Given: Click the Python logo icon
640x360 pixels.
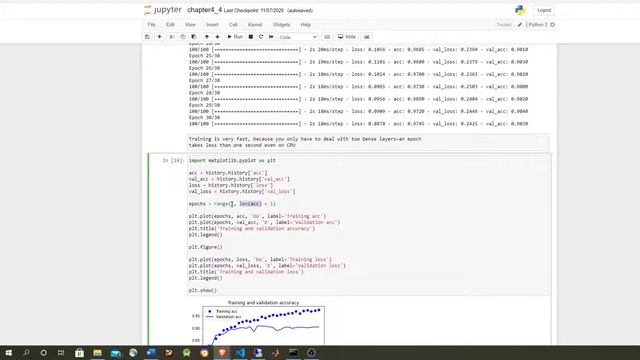Looking at the screenshot, I should click(520, 10).
